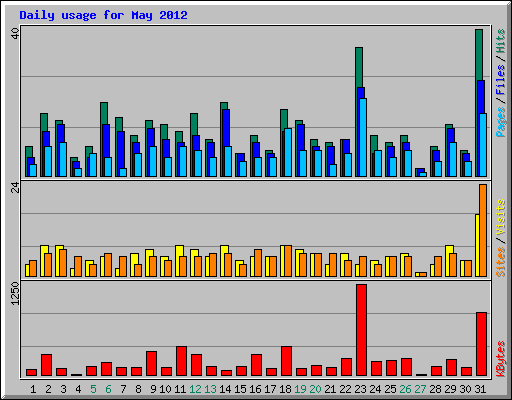Click the 'Visits' legend label
The height and width of the screenshot is (400, 512).
tap(501, 218)
